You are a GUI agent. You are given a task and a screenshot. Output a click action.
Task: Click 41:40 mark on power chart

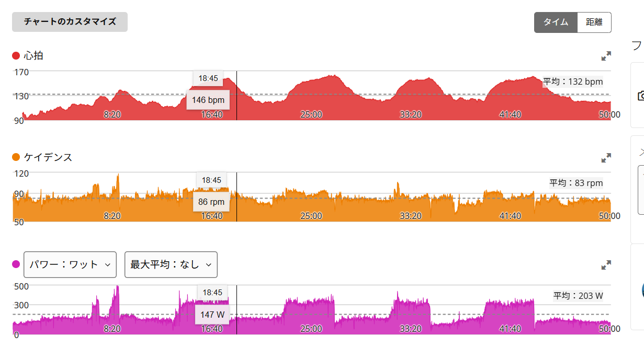(510, 329)
